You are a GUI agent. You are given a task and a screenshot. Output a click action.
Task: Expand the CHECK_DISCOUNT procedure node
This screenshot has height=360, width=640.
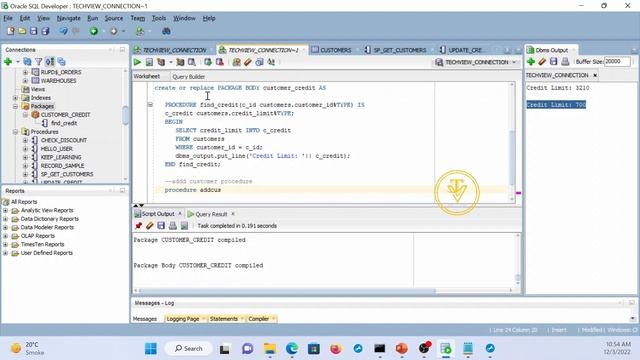coord(25,140)
